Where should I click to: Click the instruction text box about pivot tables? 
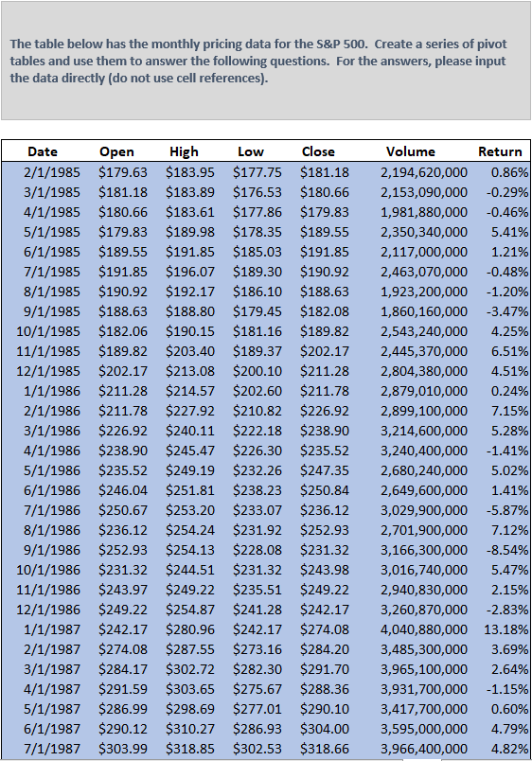[266, 61]
